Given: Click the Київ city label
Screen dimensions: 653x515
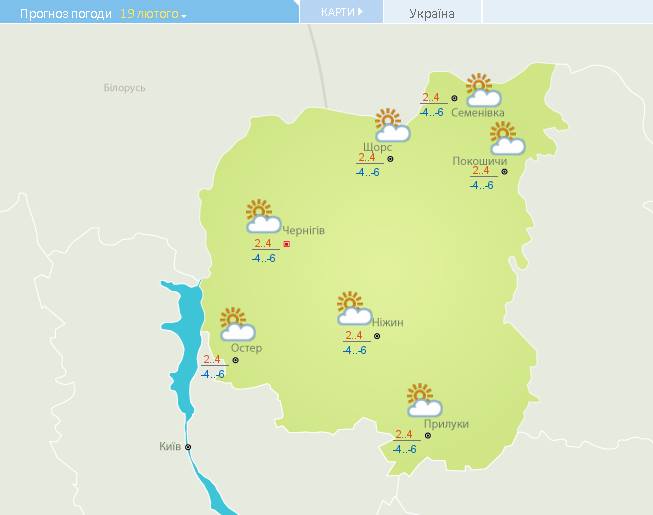Looking at the screenshot, I should (x=170, y=446).
